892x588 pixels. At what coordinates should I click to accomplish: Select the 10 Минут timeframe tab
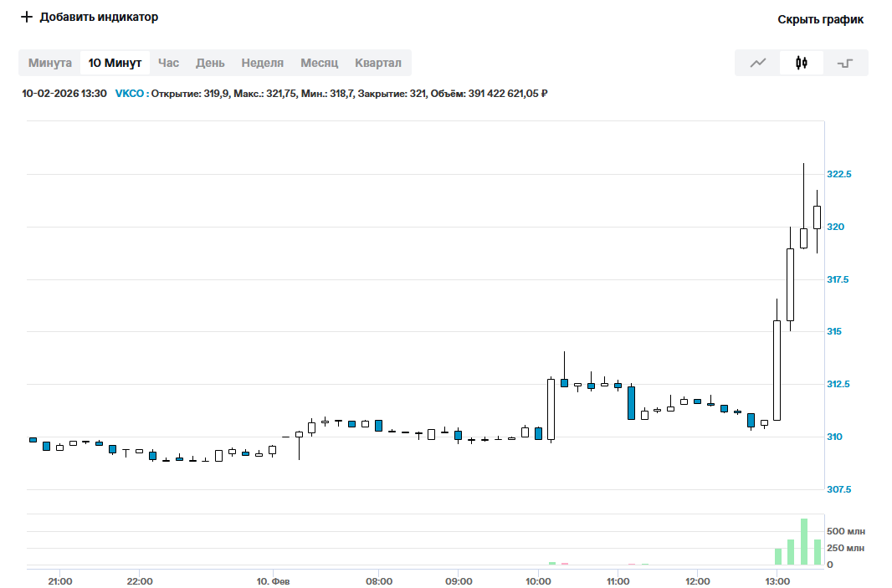(x=115, y=63)
